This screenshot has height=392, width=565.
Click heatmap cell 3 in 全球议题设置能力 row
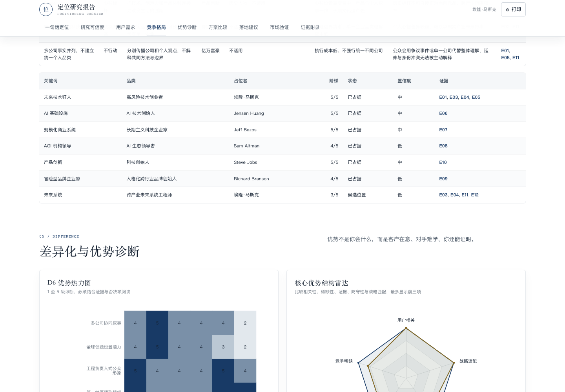(x=223, y=347)
